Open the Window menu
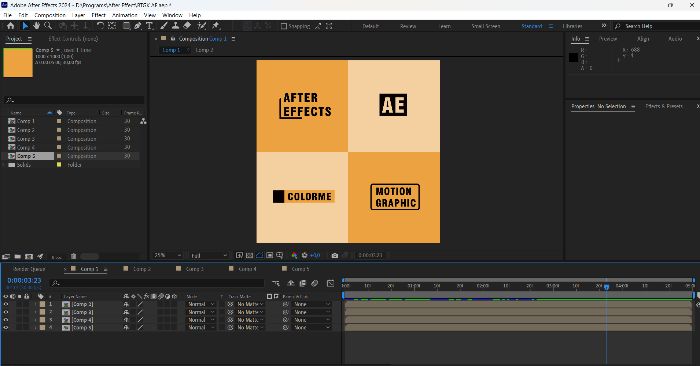The image size is (700, 366). [172, 15]
